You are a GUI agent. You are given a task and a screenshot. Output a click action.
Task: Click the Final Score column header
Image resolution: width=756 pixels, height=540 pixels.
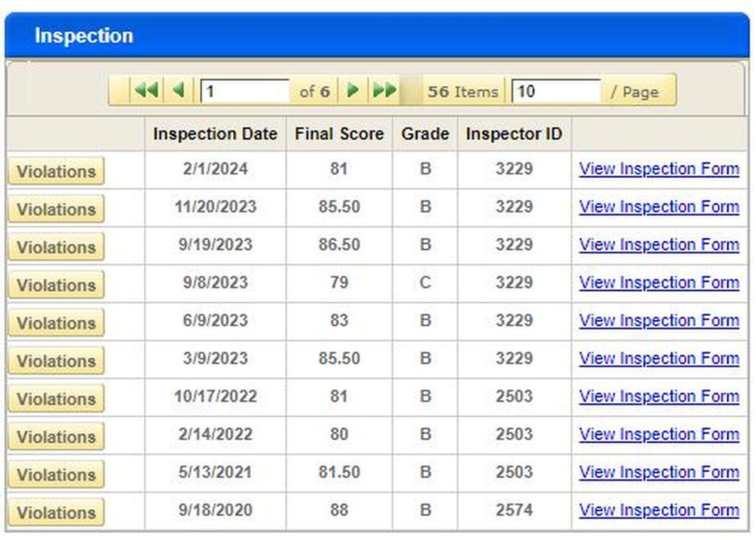(339, 134)
